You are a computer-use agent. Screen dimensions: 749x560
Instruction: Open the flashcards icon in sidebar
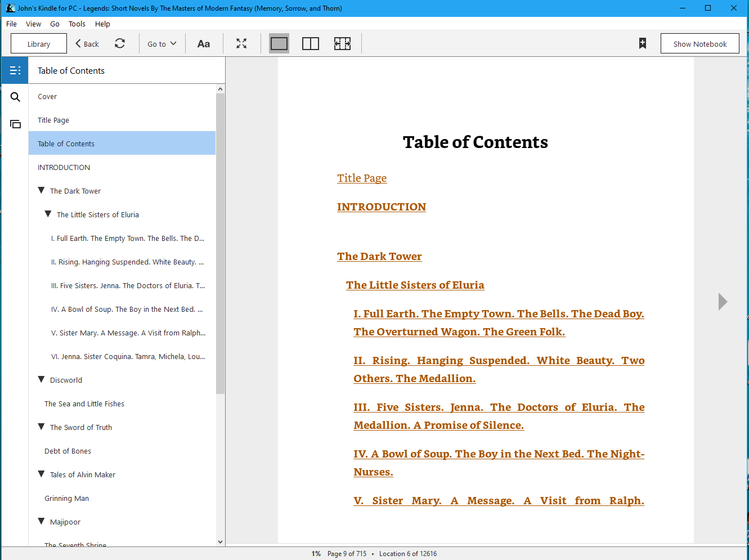pos(15,124)
